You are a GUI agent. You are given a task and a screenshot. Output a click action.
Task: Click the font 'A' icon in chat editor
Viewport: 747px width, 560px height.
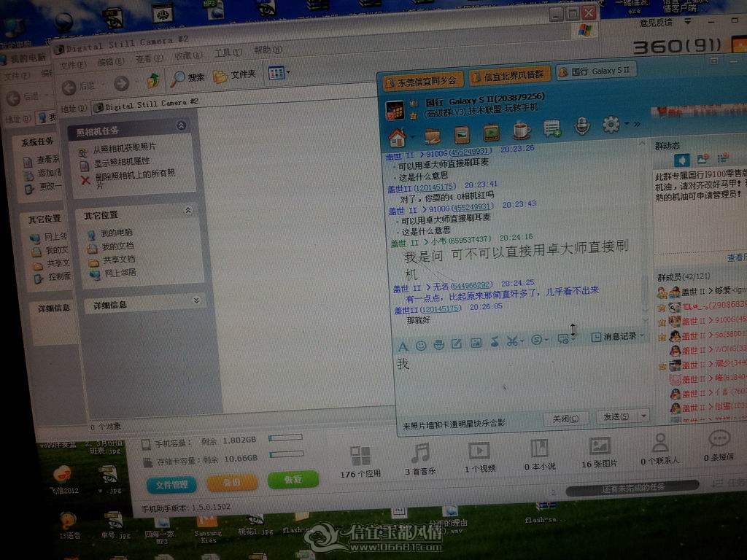pyautogui.click(x=403, y=346)
